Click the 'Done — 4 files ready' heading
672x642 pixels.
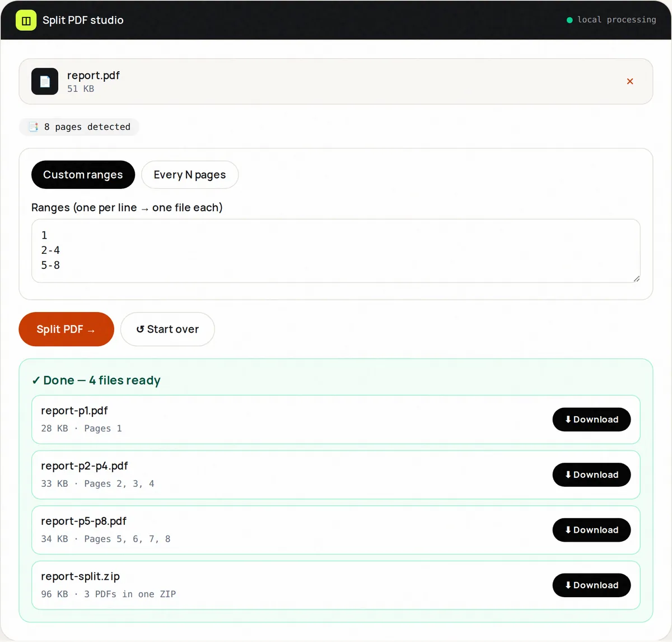pyautogui.click(x=96, y=380)
